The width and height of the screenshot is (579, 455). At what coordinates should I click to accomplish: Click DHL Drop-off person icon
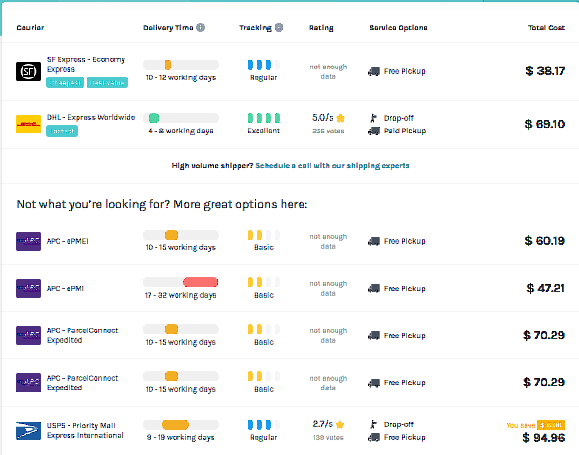click(373, 118)
